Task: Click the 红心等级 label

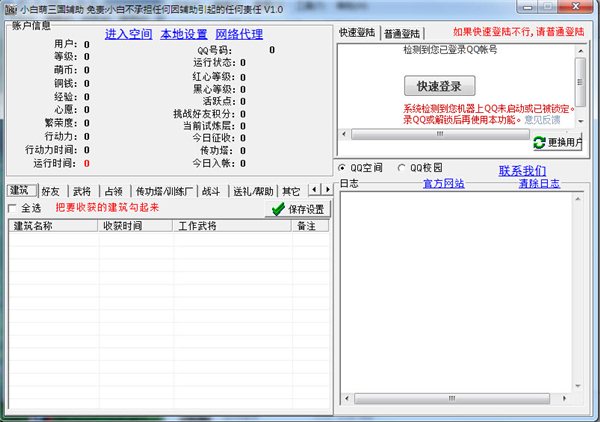Action: [x=215, y=77]
